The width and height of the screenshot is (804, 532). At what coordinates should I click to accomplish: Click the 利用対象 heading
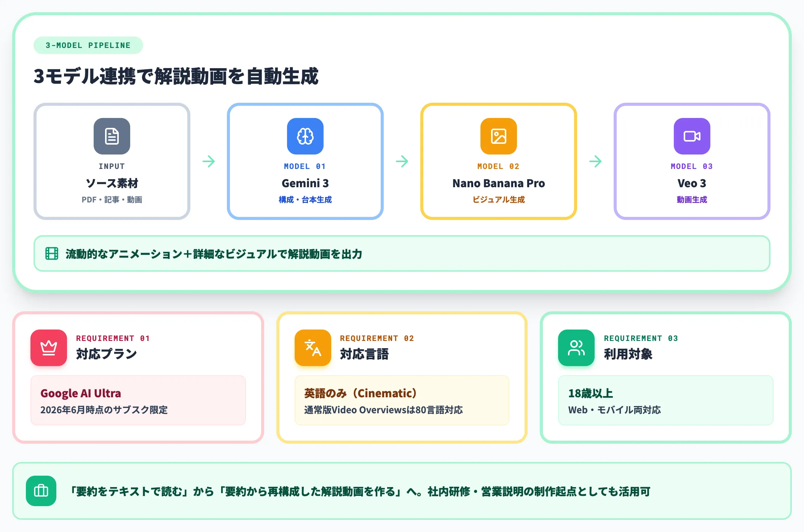(x=628, y=354)
